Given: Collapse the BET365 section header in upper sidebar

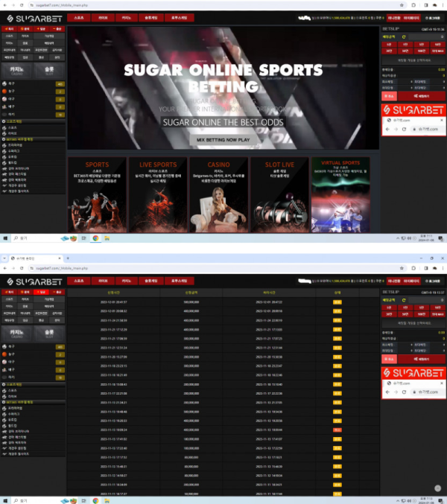Looking at the screenshot, I should (x=33, y=139).
